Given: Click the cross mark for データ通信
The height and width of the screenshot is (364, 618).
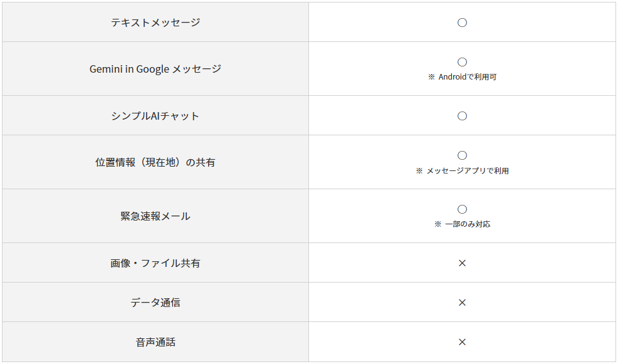Looking at the screenshot, I should coord(463,303).
